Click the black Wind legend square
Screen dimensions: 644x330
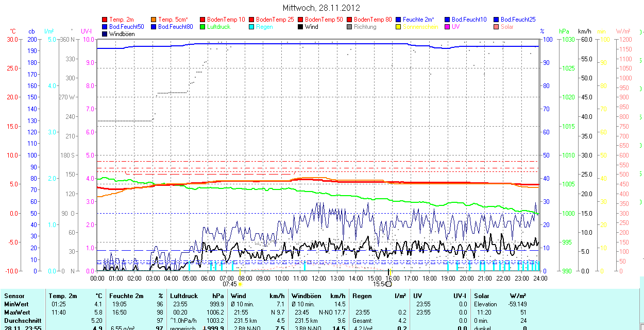[301, 27]
